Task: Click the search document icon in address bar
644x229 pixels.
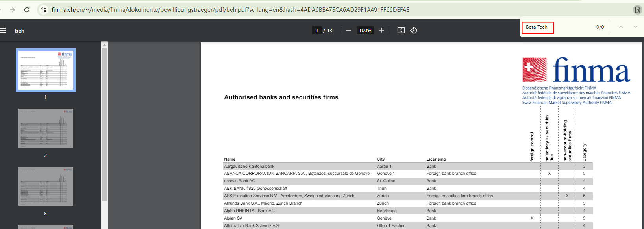Action: (637, 10)
